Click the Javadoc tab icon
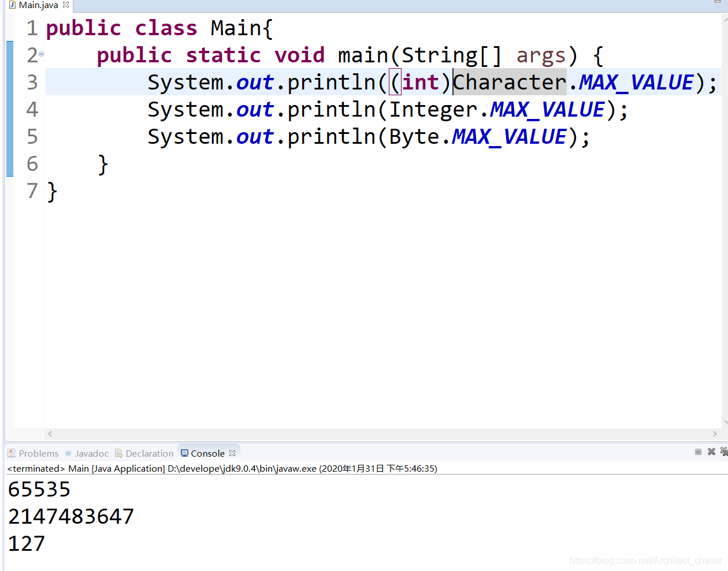This screenshot has height=571, width=728. (69, 453)
